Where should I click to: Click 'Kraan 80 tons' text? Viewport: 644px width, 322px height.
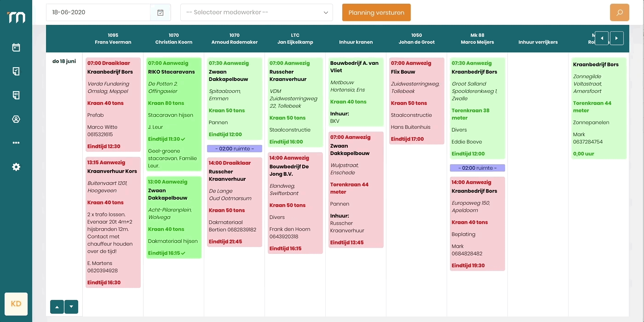(166, 103)
